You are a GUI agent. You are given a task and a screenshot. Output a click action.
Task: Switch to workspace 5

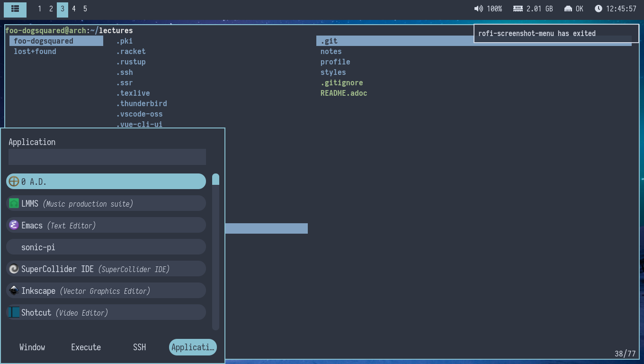tap(85, 9)
